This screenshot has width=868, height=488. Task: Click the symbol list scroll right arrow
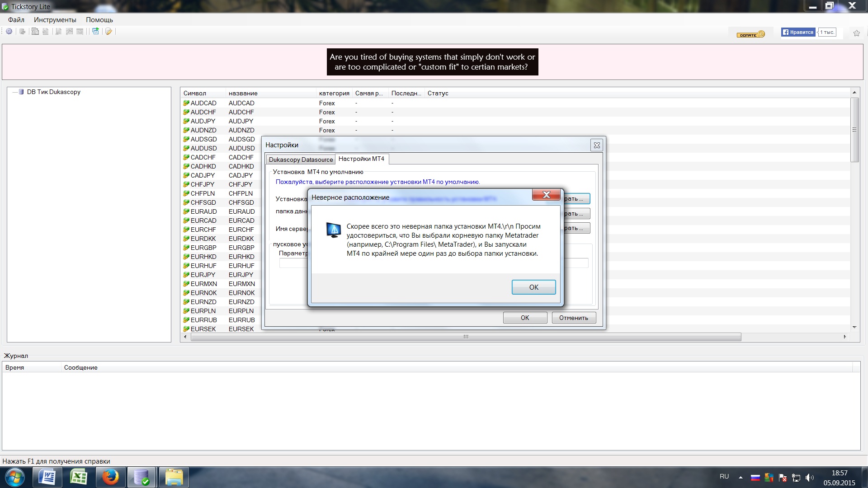[x=844, y=337]
